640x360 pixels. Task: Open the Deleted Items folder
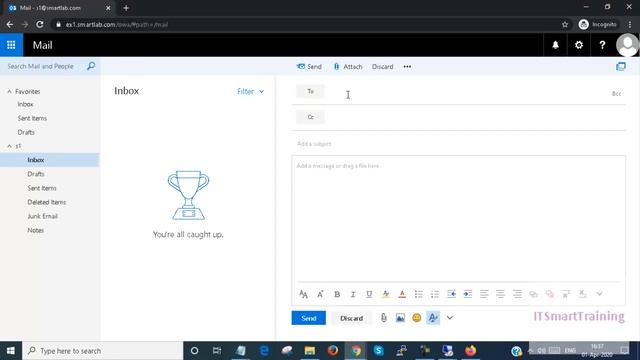pyautogui.click(x=47, y=202)
